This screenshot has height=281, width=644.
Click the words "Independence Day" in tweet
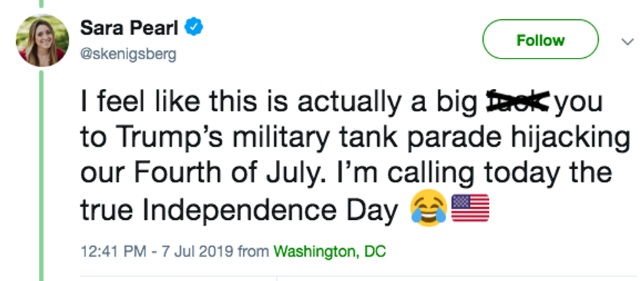271,210
